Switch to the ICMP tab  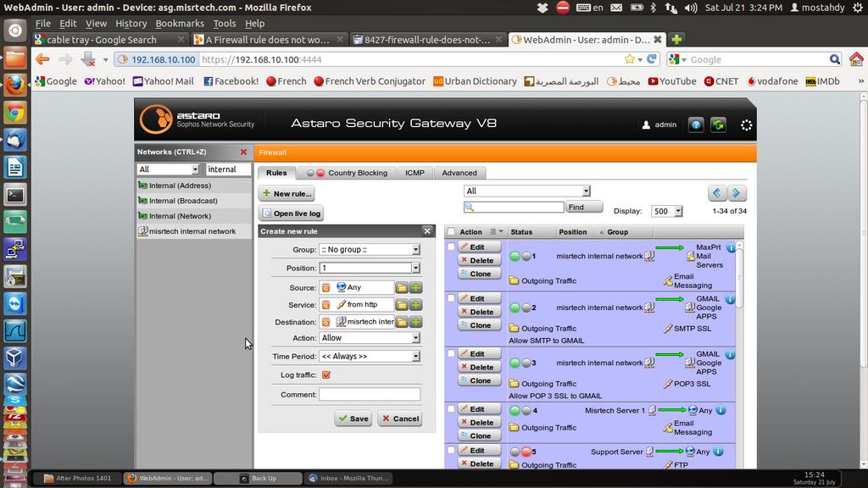coord(415,173)
